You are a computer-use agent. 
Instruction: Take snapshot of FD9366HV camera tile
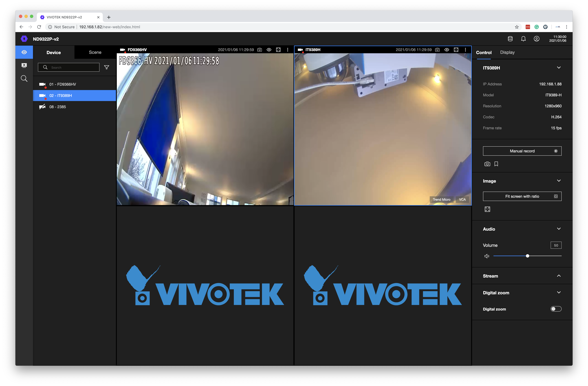click(x=259, y=50)
